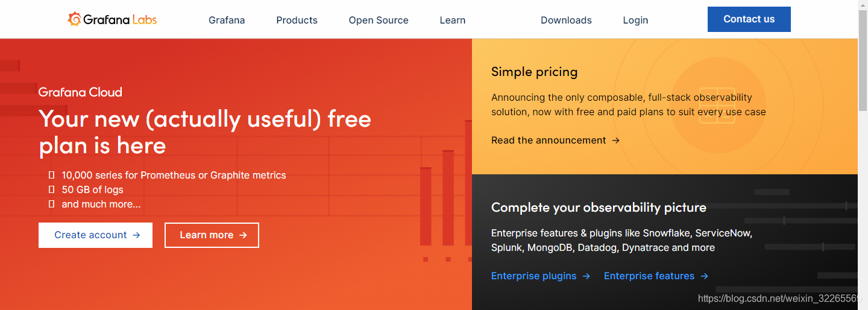Click the Create account button
Viewport: 868px width, 310px height.
coord(95,235)
